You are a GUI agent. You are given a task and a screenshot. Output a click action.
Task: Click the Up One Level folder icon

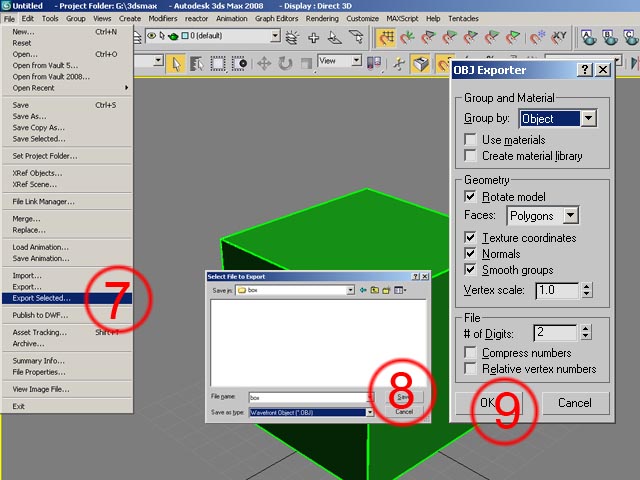pyautogui.click(x=374, y=290)
